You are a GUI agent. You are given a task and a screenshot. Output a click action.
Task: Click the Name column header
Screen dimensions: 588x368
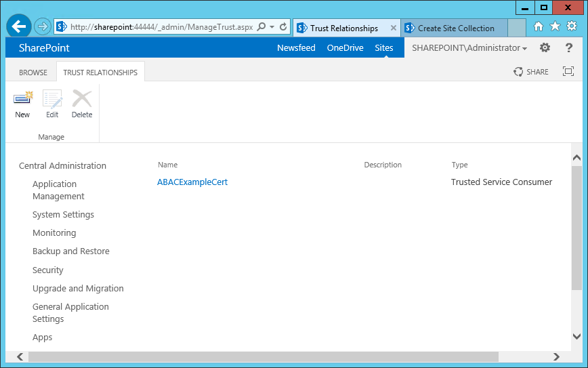pos(167,165)
